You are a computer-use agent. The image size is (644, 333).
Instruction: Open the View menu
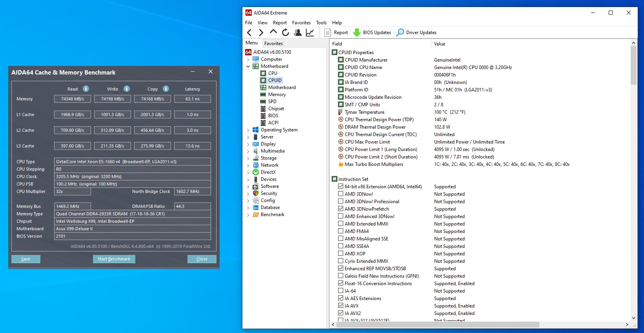[262, 23]
